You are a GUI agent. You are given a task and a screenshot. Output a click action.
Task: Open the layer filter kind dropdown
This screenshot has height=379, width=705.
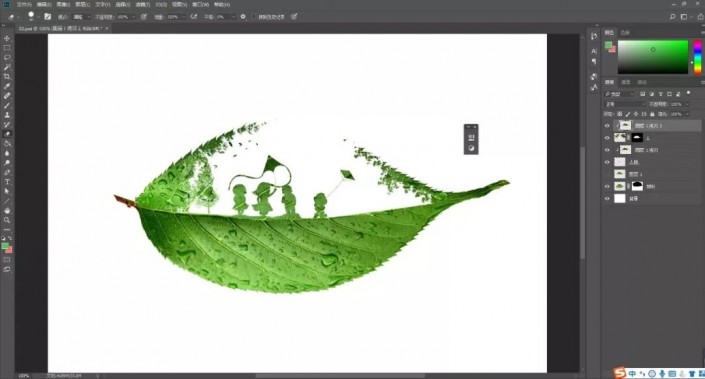pos(620,94)
